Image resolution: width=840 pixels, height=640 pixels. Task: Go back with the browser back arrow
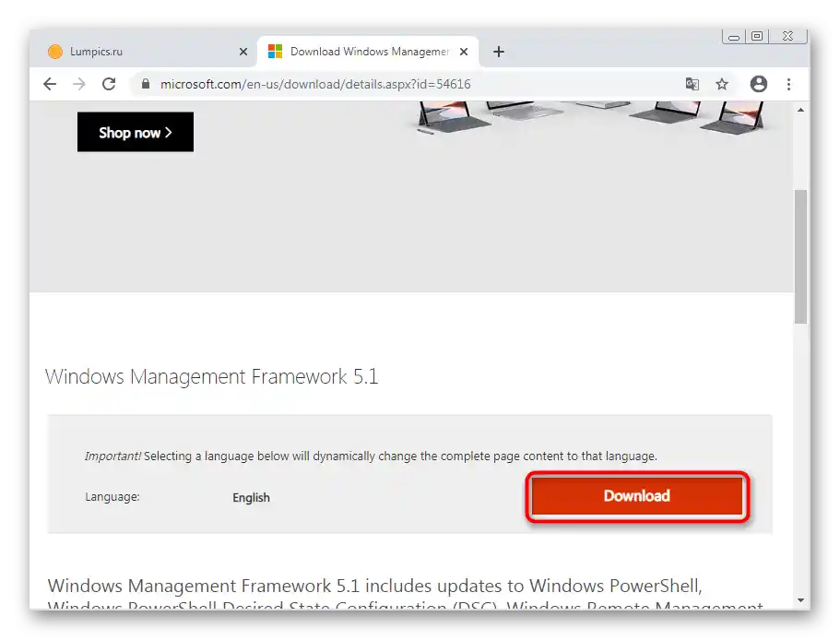pos(50,84)
